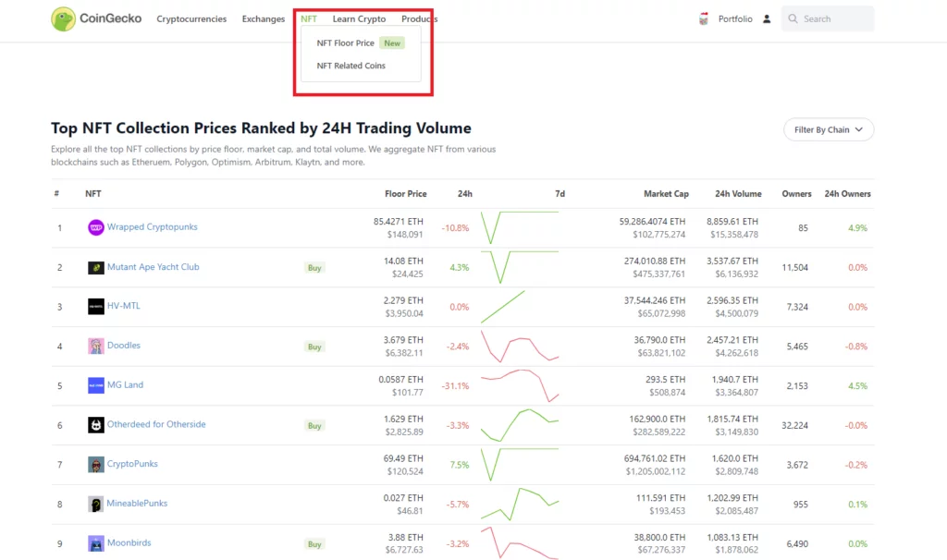Click the CoinGecko gecko logo
The width and height of the screenshot is (947, 560).
coord(63,19)
